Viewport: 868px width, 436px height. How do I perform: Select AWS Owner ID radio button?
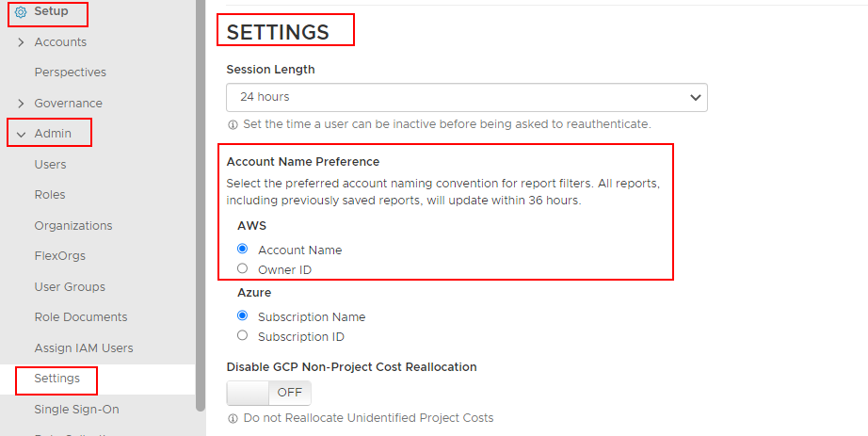point(243,269)
